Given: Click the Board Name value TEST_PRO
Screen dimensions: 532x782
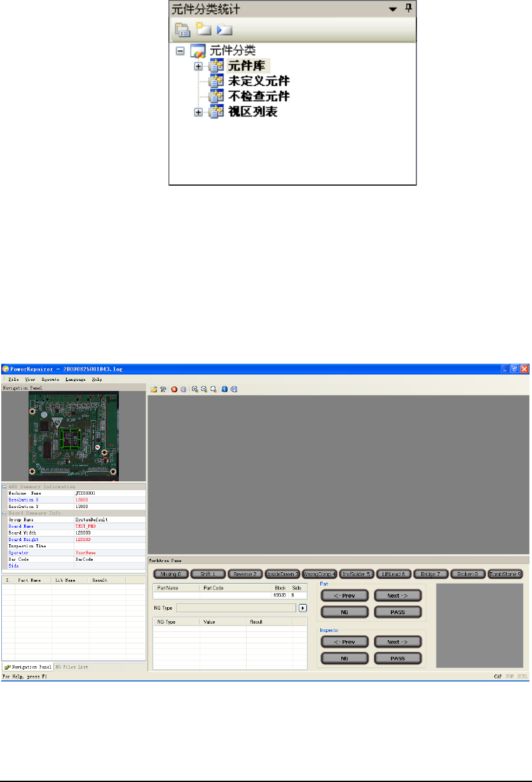Looking at the screenshot, I should click(85, 526).
